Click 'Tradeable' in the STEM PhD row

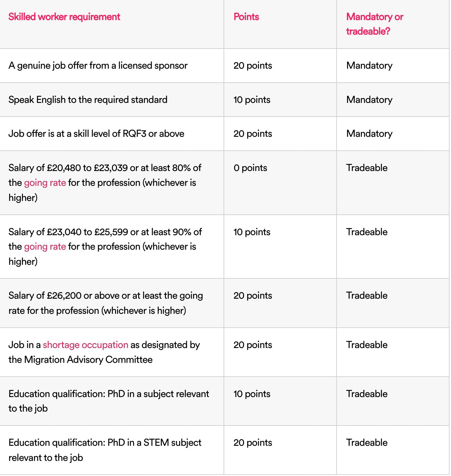tap(367, 443)
